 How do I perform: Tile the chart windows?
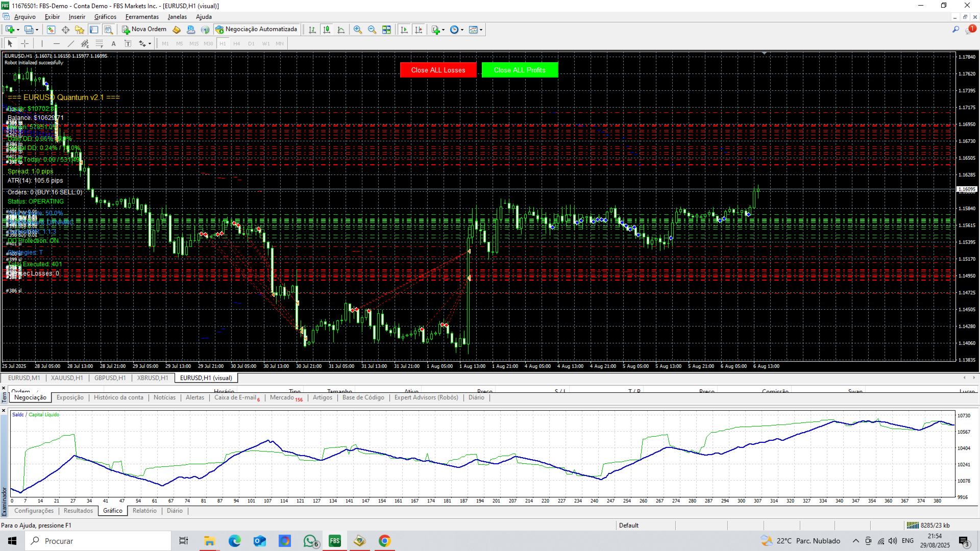[x=386, y=30]
